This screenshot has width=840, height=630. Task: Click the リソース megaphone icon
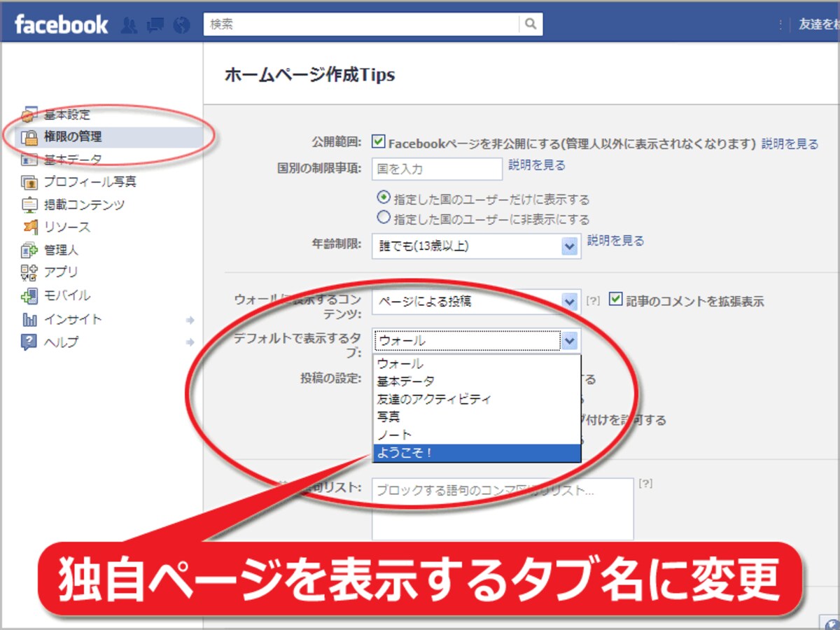[29, 227]
